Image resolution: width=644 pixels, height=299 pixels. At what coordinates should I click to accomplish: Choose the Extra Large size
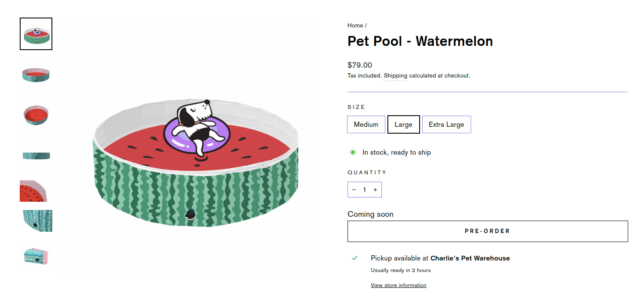tap(446, 125)
